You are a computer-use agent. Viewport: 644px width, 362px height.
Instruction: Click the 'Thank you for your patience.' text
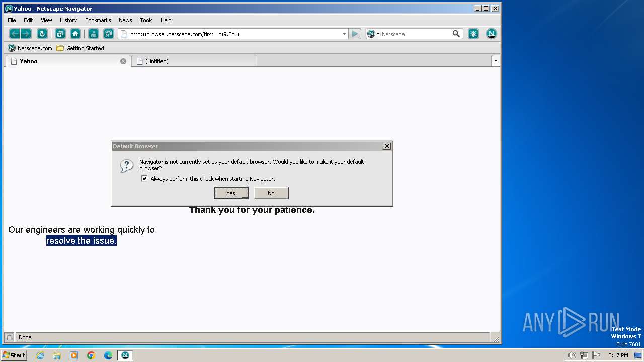coord(252,210)
